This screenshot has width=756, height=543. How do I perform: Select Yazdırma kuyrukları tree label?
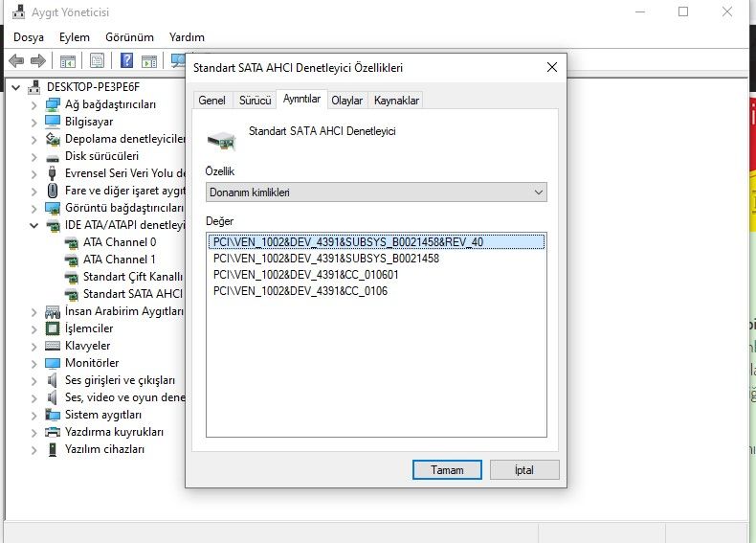[x=114, y=432]
